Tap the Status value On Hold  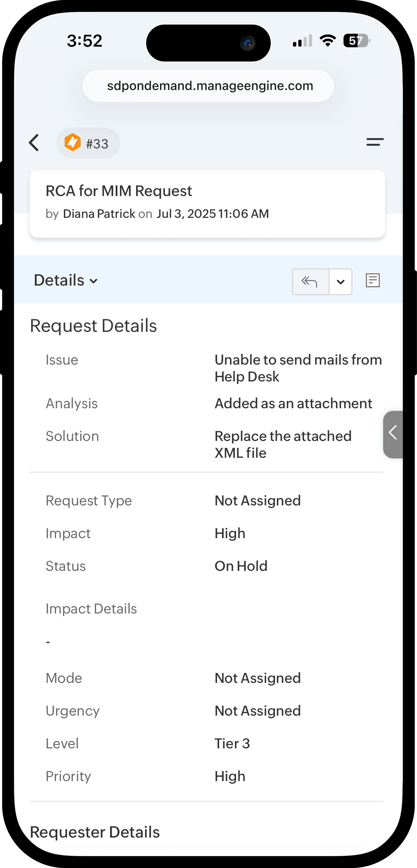coord(241,566)
